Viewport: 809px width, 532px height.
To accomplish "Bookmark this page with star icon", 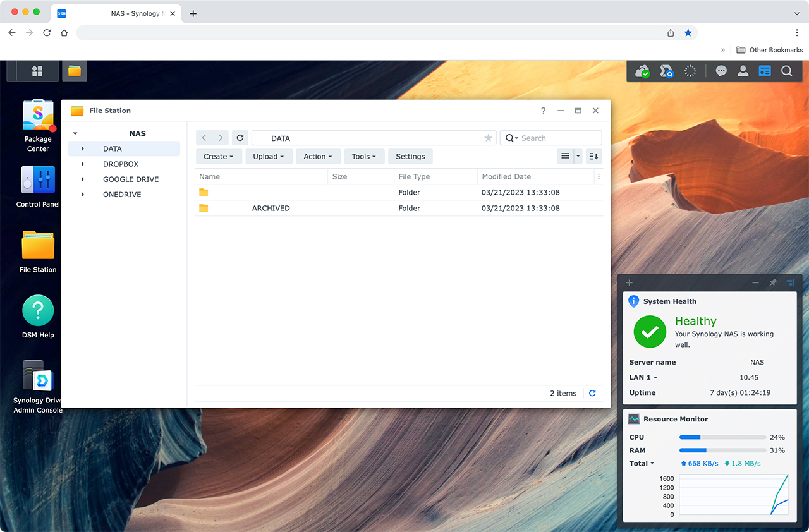I will click(x=688, y=33).
